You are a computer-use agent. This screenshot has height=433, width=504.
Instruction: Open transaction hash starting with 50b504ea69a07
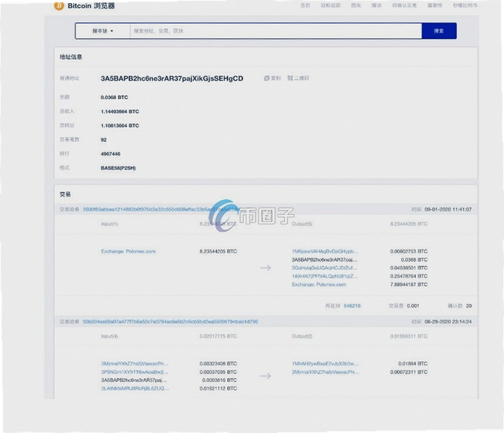[x=170, y=322]
